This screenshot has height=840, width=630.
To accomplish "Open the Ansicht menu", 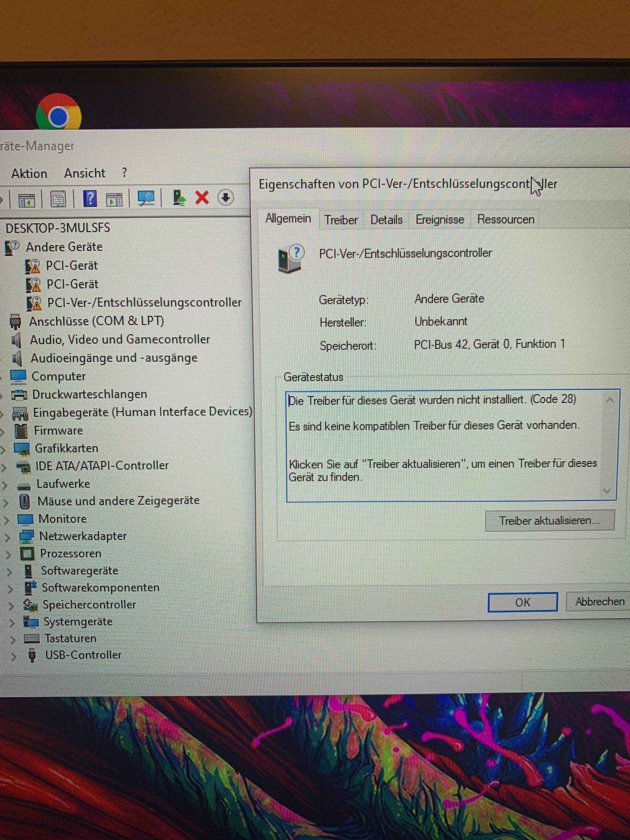I will pyautogui.click(x=84, y=173).
